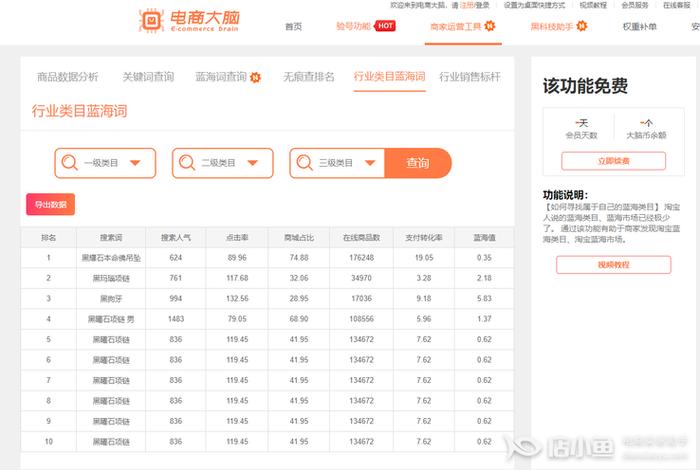700x470 pixels.
Task: Click the 排名 column header
Action: 48,237
